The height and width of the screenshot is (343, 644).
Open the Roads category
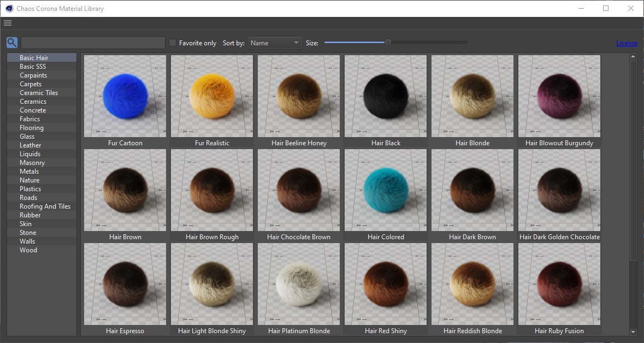click(42, 198)
